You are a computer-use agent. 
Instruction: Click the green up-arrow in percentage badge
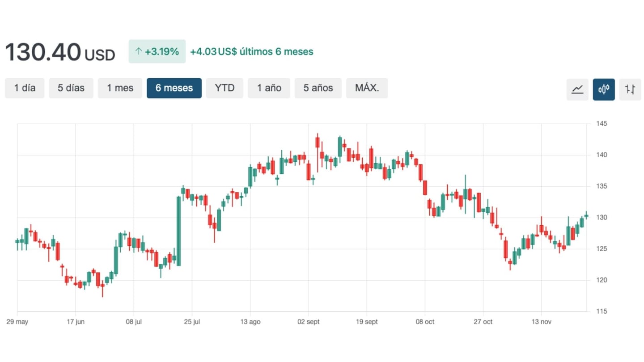click(x=138, y=52)
